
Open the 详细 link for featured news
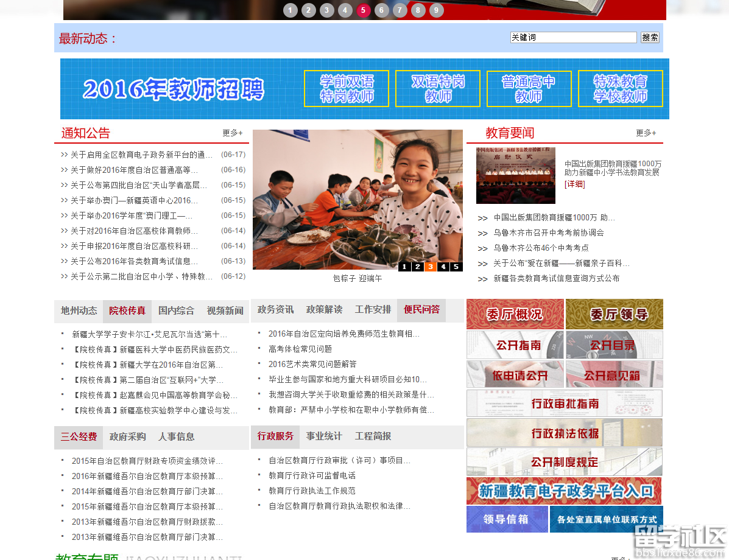coord(574,184)
